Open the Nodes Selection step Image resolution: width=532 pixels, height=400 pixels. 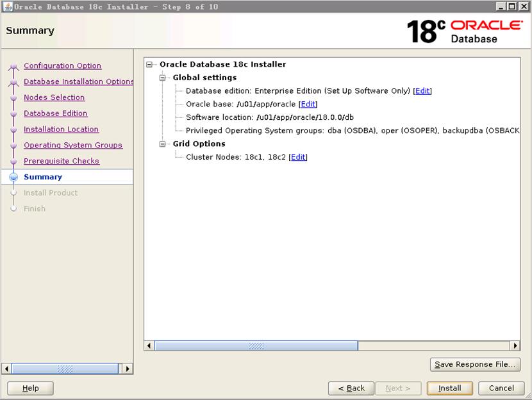[x=54, y=97]
